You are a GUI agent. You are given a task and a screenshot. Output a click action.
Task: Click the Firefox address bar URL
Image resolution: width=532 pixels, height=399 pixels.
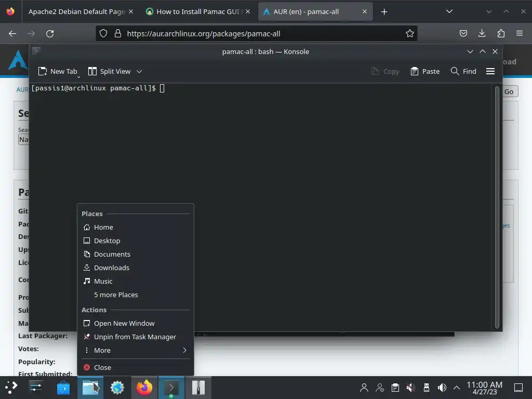point(204,34)
